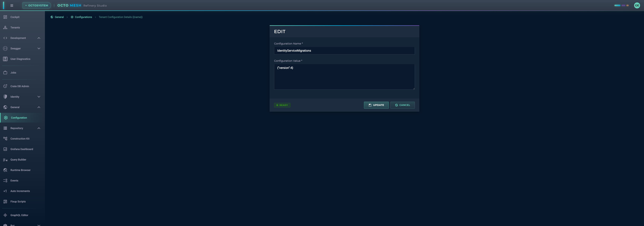Screen dimensions: 644x226
Task: Open the Cockpit view
Action: [x=14, y=17]
